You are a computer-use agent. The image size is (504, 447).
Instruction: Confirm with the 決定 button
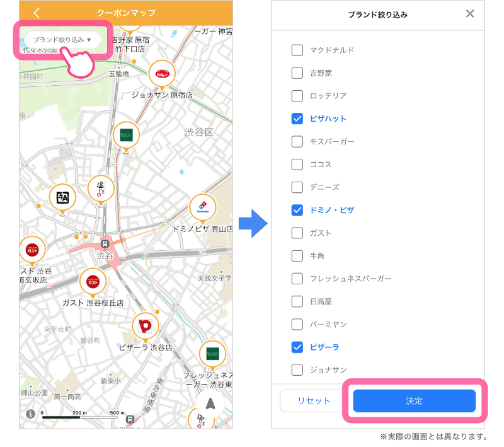414,401
